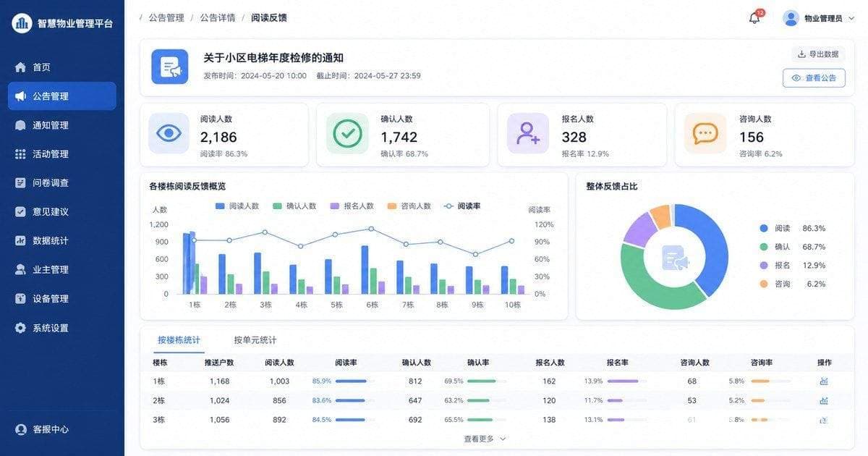Open 通知管理 in sidebar
Image resolution: width=868 pixels, height=456 pixels.
[x=62, y=125]
